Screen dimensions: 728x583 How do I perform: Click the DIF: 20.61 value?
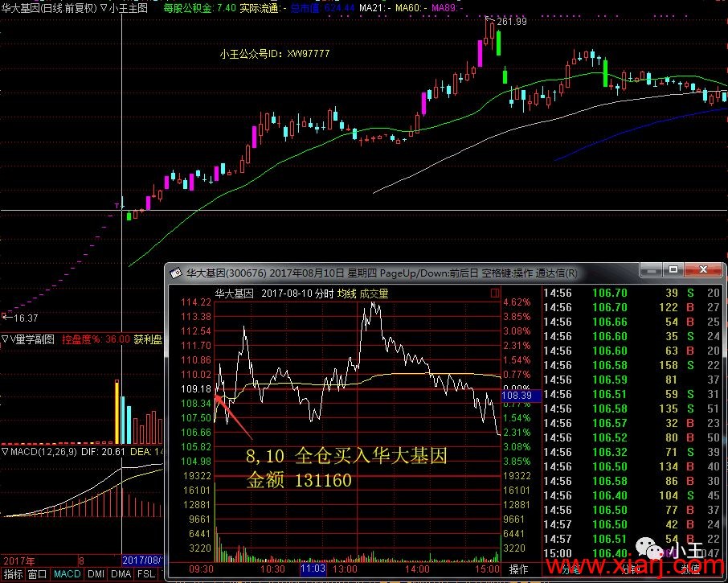(103, 452)
